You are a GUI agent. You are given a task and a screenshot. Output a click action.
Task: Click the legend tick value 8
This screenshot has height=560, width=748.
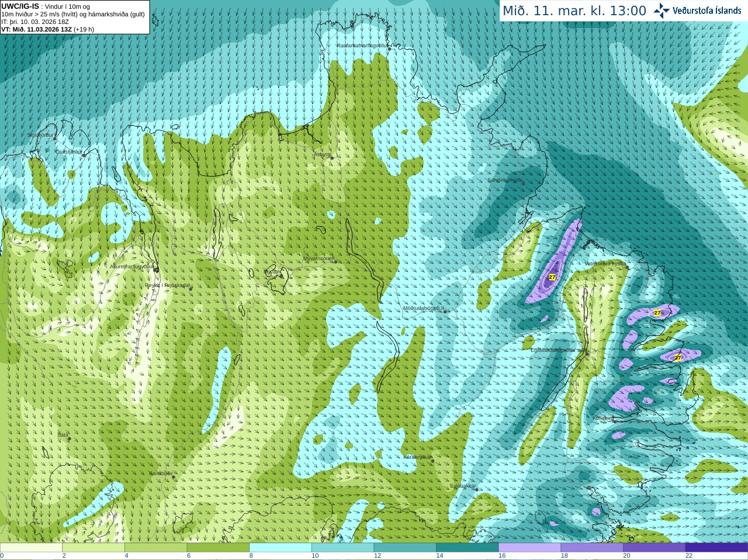coord(251,556)
